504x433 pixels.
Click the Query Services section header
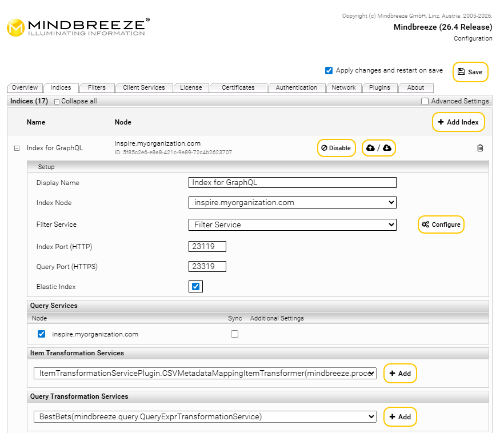[258, 306]
